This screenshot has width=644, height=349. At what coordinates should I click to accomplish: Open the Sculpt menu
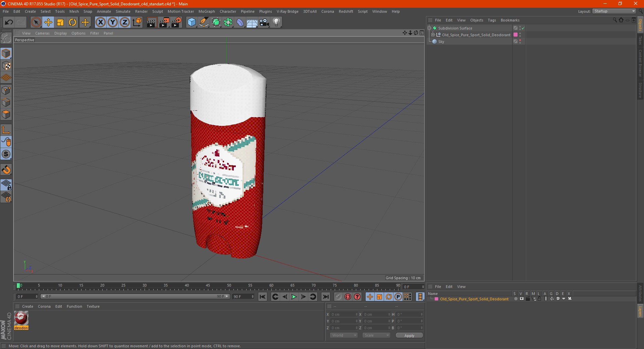coord(158,11)
